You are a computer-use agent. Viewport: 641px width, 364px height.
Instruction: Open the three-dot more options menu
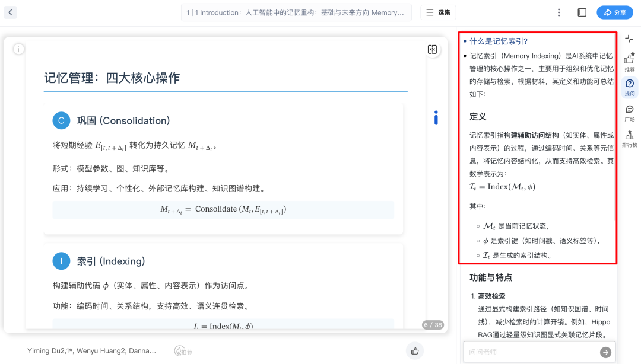tap(559, 12)
